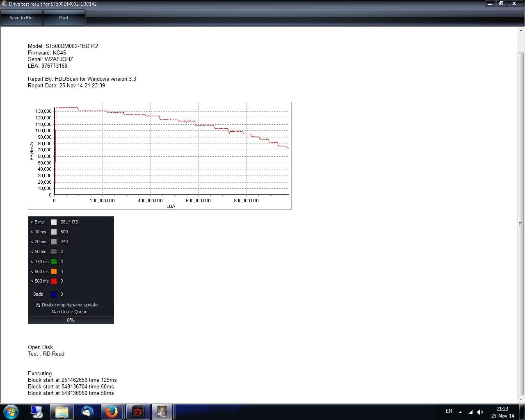The width and height of the screenshot is (525, 420).
Task: Open the red Garena app taskbar icon
Action: pyautogui.click(x=138, y=412)
